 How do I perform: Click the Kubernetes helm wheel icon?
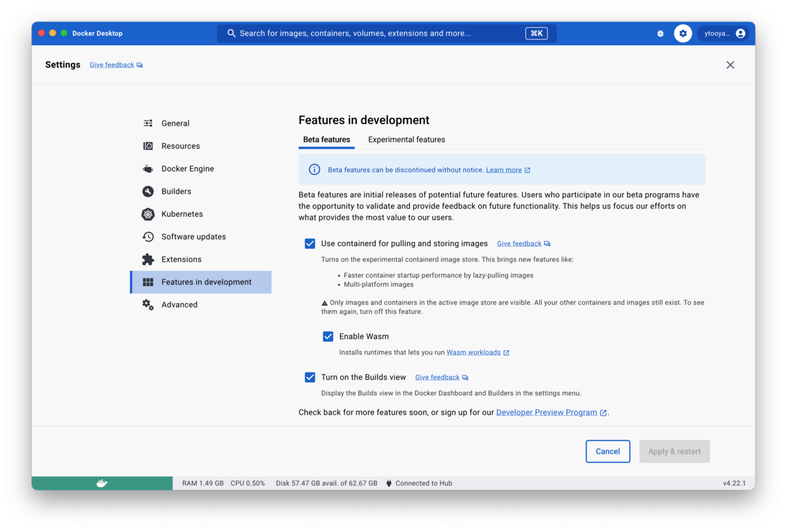148,214
